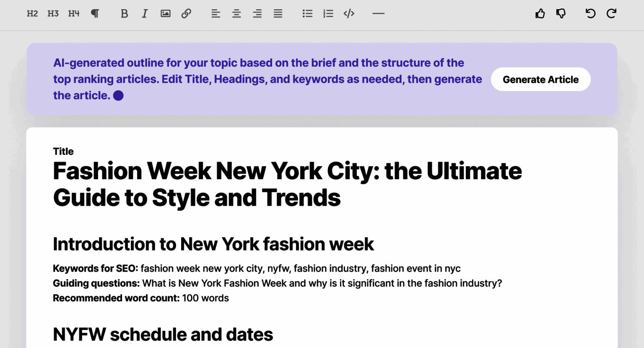
Task: Create a bulleted list
Action: (307, 13)
